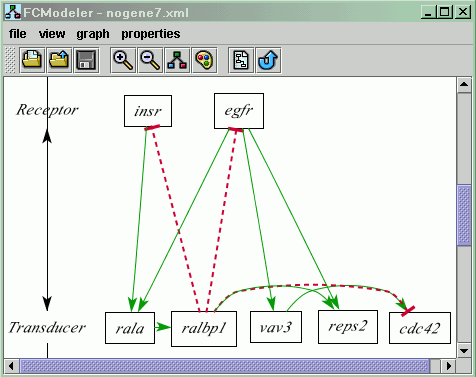
Task: Click the graph layout hierarchy icon
Action: (177, 60)
